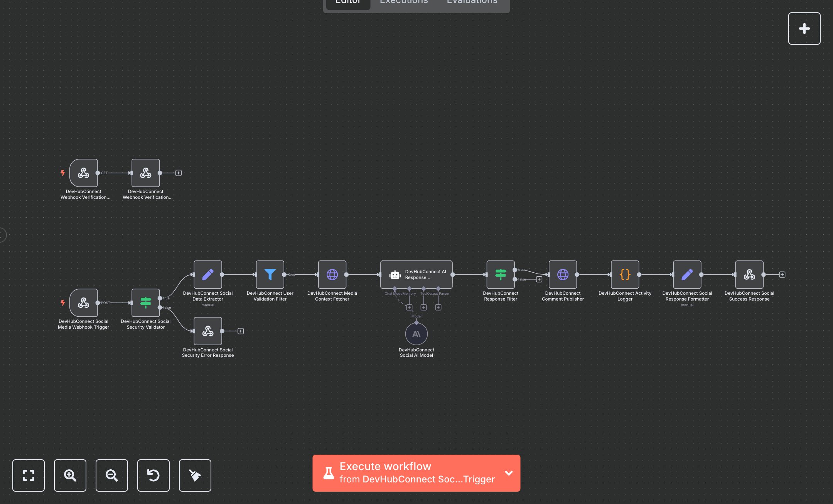833x504 pixels.
Task: Select the DevHubConnect Media Context Fetcher node
Action: (x=332, y=274)
